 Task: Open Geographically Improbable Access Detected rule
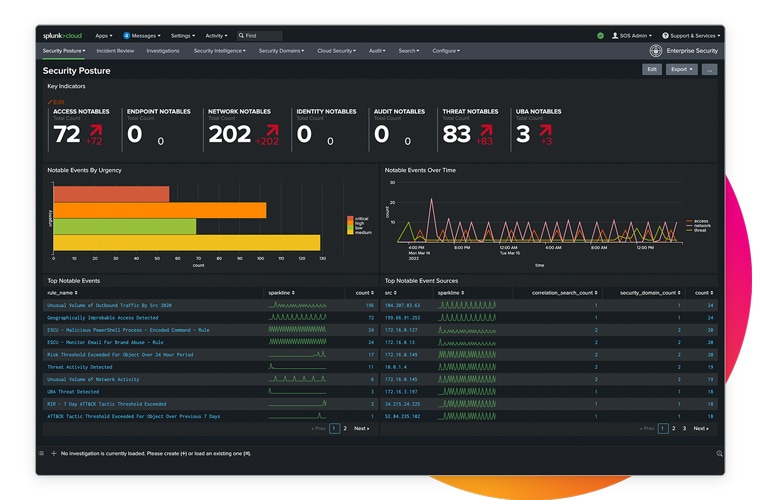tap(104, 317)
